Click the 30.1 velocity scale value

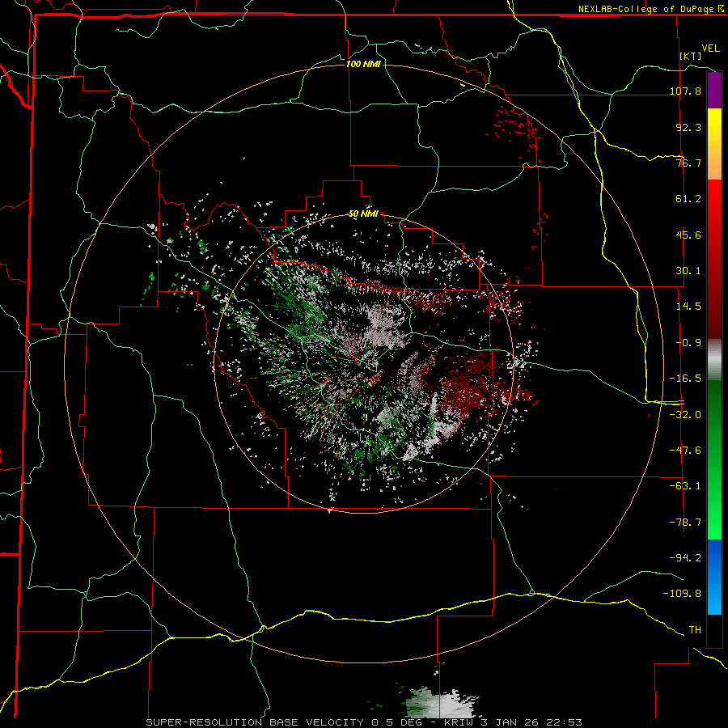coord(688,271)
